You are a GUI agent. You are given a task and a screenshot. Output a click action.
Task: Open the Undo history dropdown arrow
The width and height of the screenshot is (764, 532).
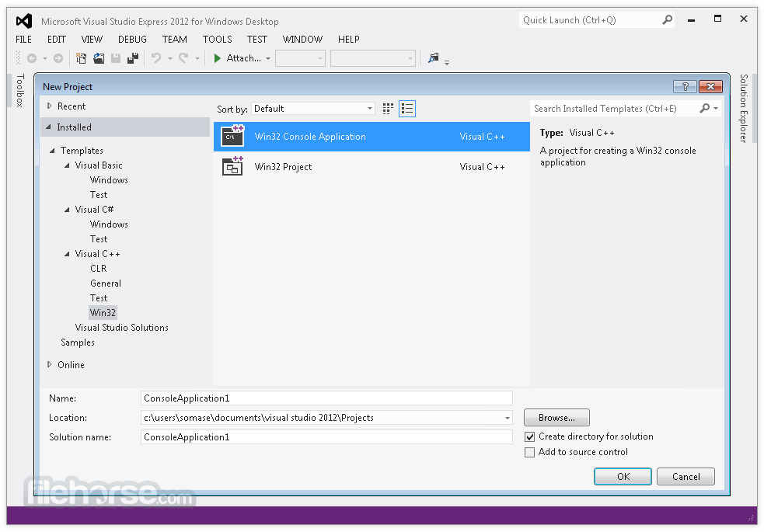170,59
